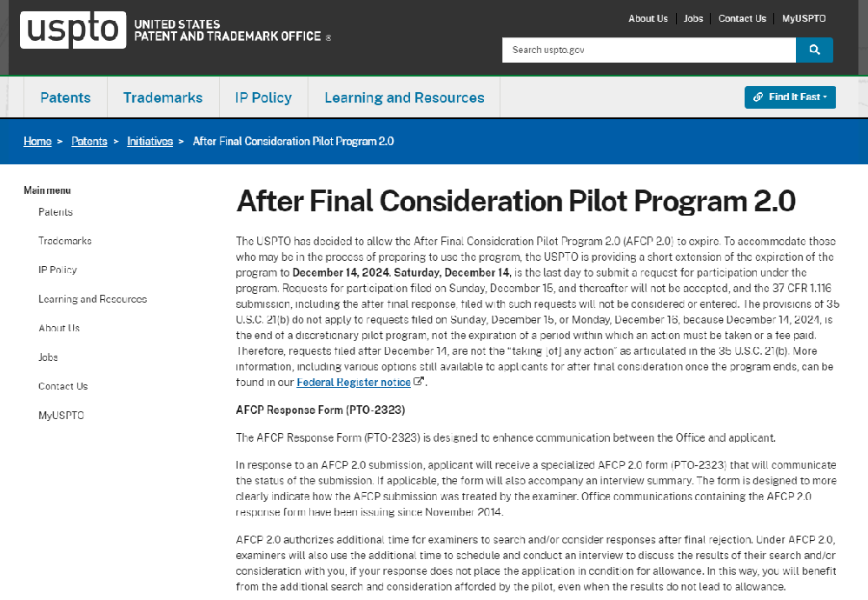The width and height of the screenshot is (868, 600).
Task: Click the USPTO logo
Action: 73,30
